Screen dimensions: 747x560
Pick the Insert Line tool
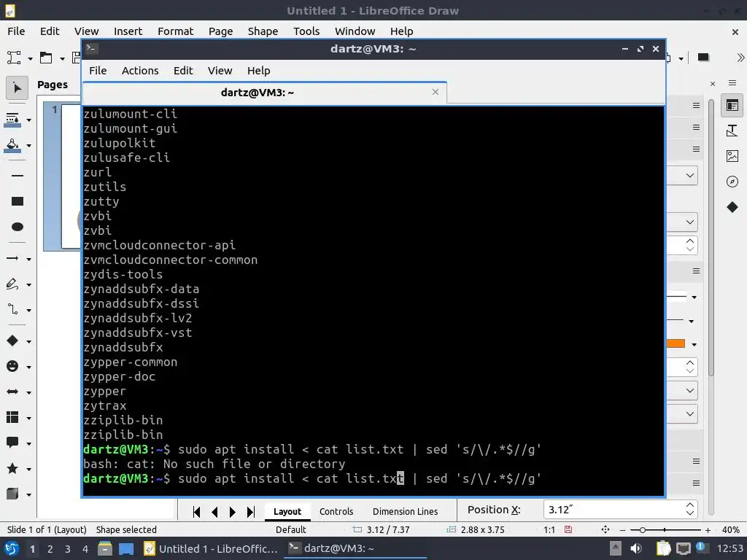point(18,176)
